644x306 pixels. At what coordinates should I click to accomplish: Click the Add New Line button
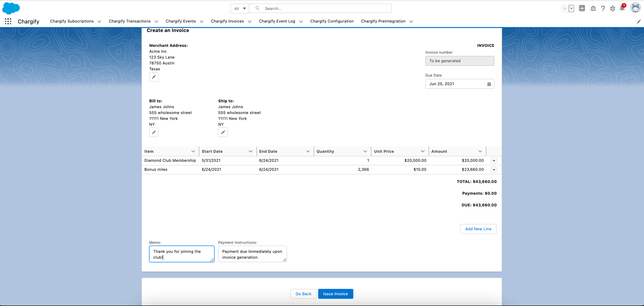point(478,229)
